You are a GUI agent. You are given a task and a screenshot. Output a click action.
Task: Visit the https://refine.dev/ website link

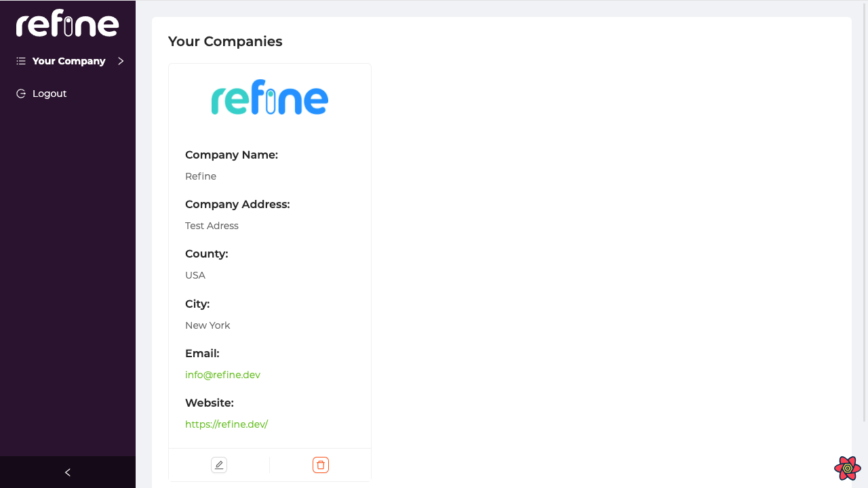[226, 424]
